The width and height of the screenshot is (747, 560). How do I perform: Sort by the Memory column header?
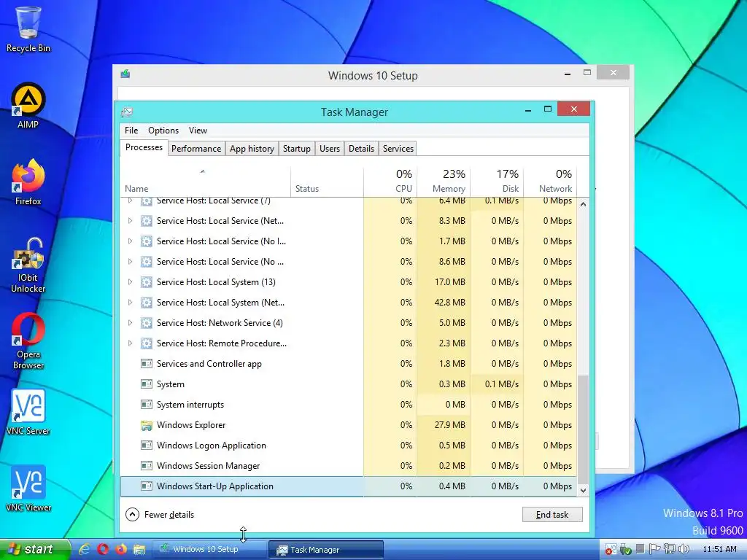click(x=444, y=182)
